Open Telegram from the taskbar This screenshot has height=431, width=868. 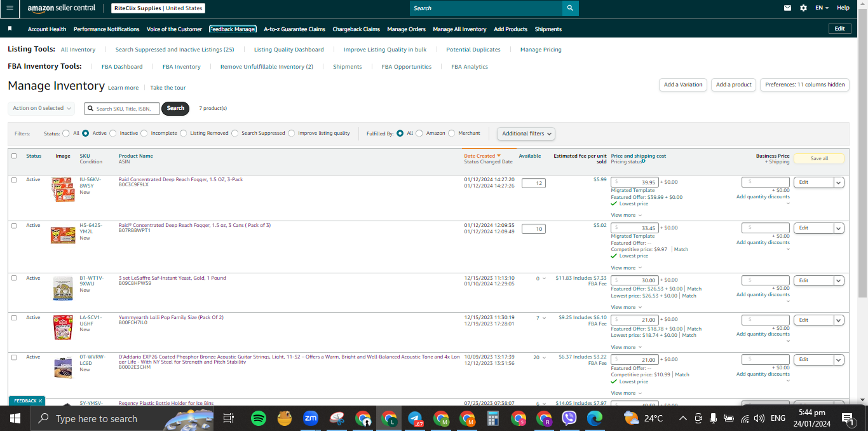(416, 418)
